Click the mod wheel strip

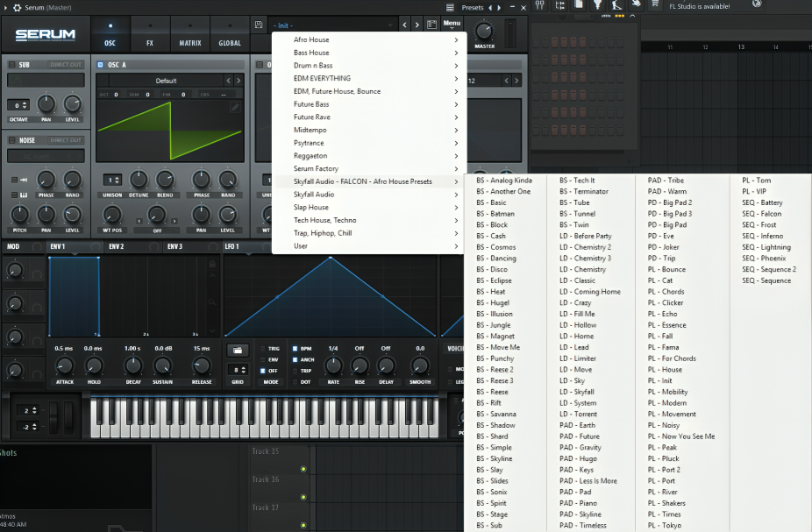coord(68,417)
